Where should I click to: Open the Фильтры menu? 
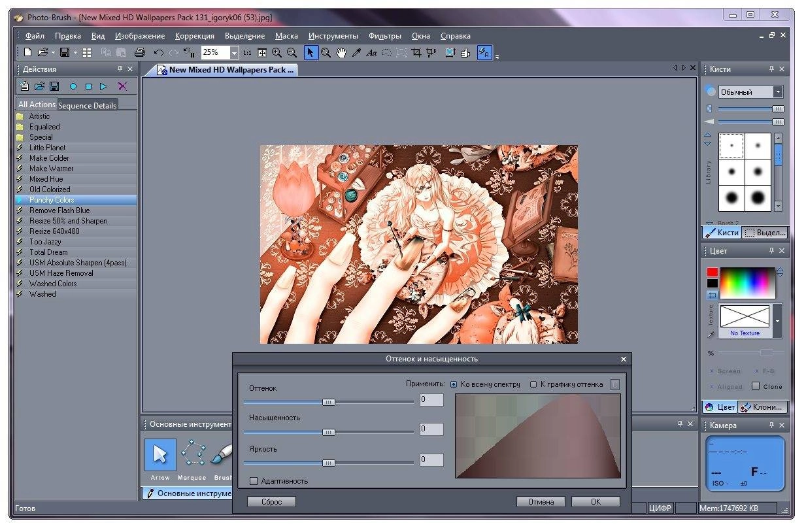pos(385,36)
